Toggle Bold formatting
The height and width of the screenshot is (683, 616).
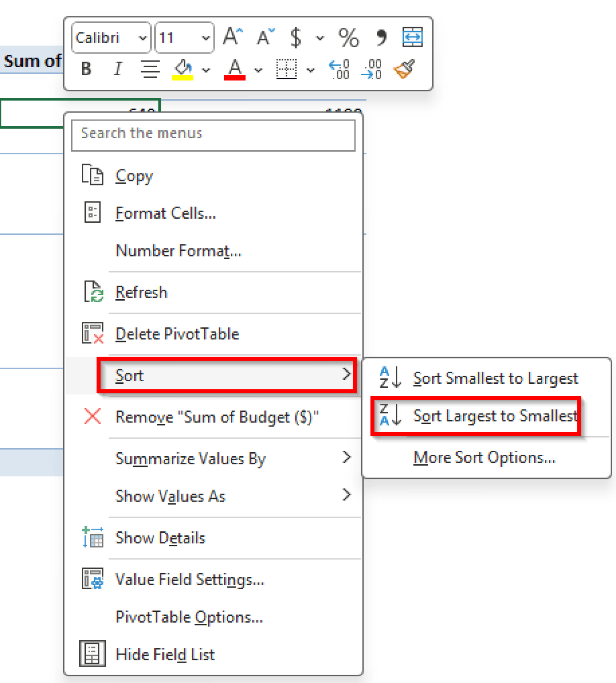86,69
